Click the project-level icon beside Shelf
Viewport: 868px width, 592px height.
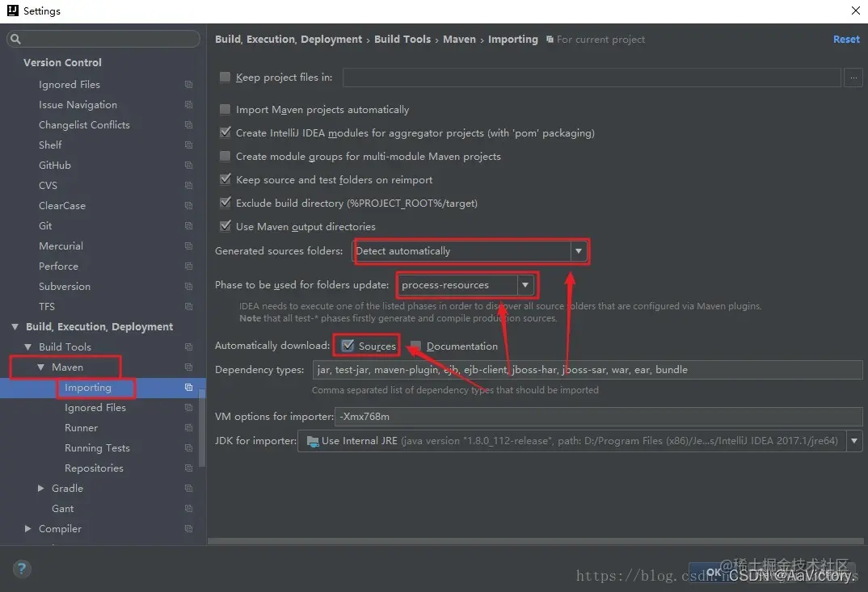click(188, 145)
